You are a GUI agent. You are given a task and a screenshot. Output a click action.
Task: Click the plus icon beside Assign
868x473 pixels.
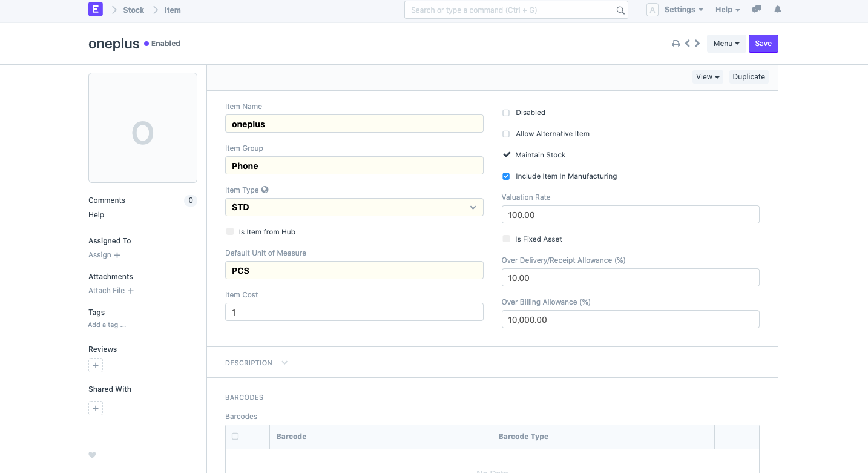pos(117,256)
